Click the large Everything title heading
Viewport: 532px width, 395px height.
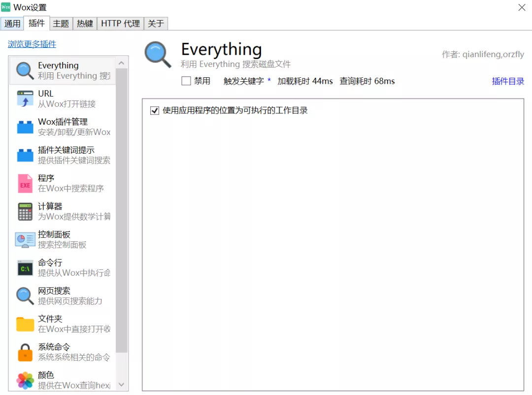click(x=222, y=50)
